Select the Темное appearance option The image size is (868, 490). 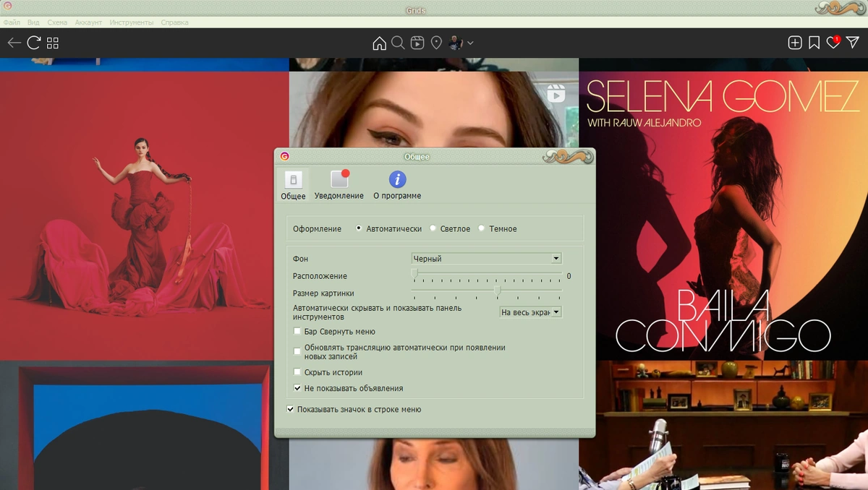[498, 228]
